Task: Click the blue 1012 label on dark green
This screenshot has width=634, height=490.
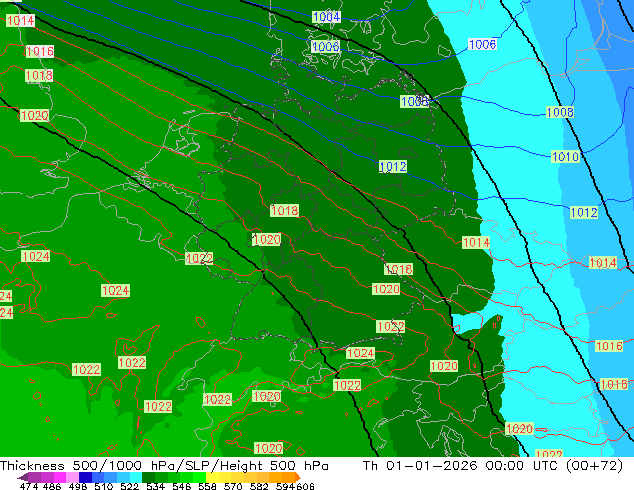Action: click(393, 166)
